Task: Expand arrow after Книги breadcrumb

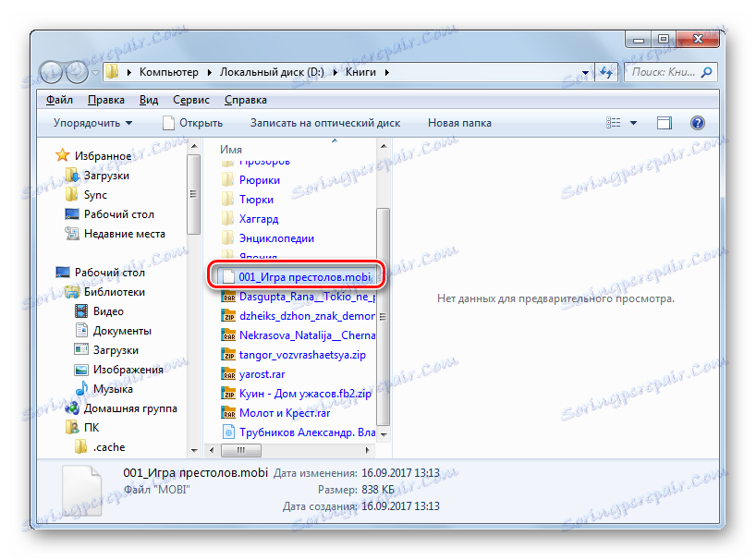Action: coord(386,72)
